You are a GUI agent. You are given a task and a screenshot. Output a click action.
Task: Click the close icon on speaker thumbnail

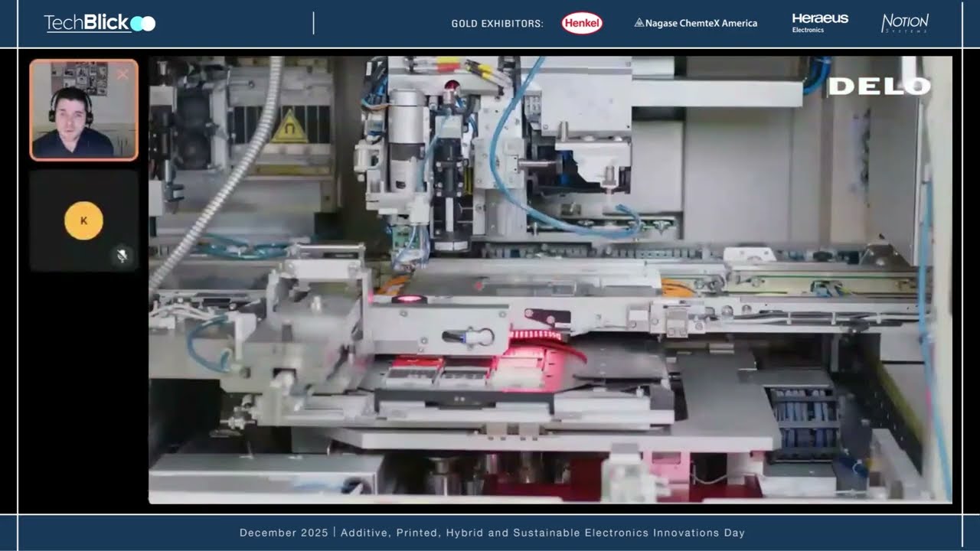122,74
